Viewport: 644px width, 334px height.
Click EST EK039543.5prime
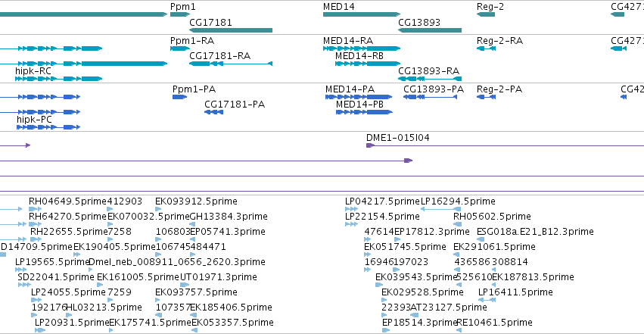[416, 277]
